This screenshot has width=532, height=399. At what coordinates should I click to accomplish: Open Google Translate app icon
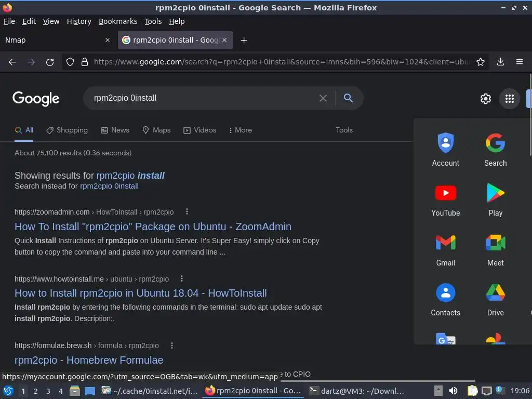click(445, 339)
